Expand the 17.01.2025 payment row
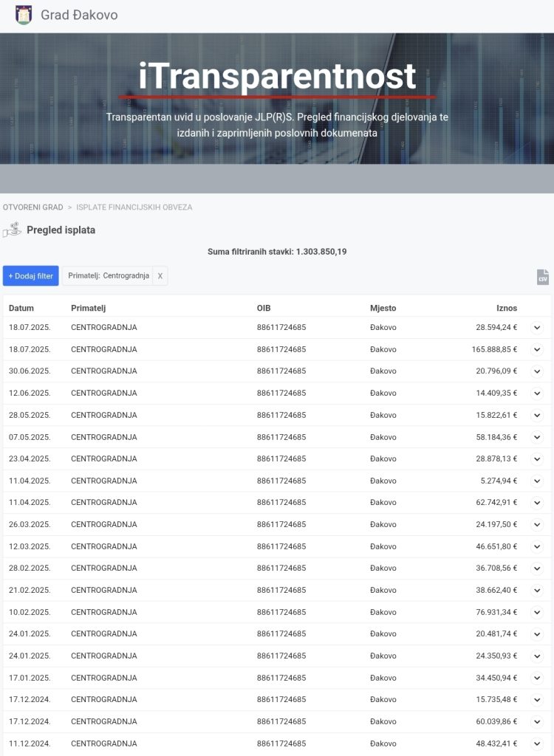This screenshot has height=756, width=554. pyautogui.click(x=537, y=678)
